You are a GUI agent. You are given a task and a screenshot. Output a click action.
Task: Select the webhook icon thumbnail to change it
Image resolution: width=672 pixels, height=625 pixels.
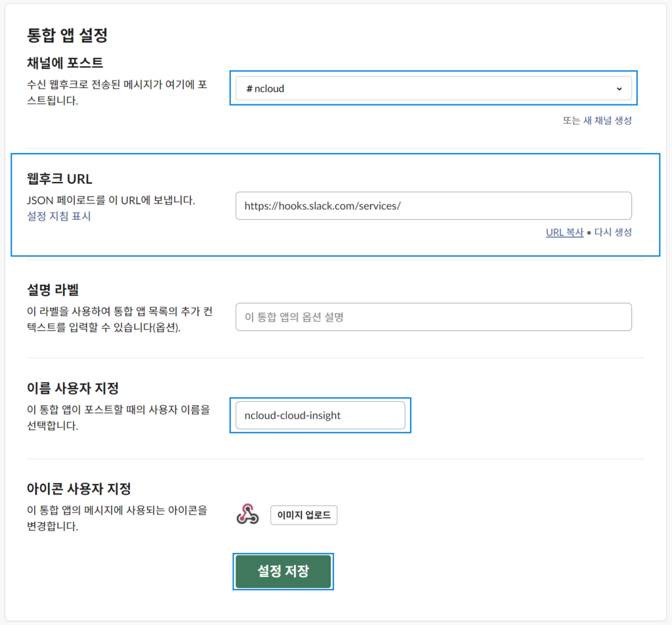tap(249, 515)
